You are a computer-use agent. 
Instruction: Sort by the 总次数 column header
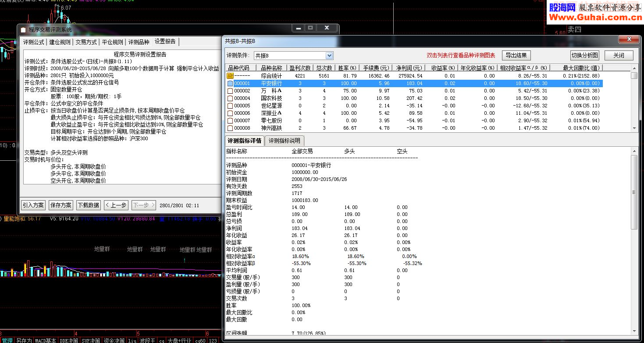coord(324,68)
